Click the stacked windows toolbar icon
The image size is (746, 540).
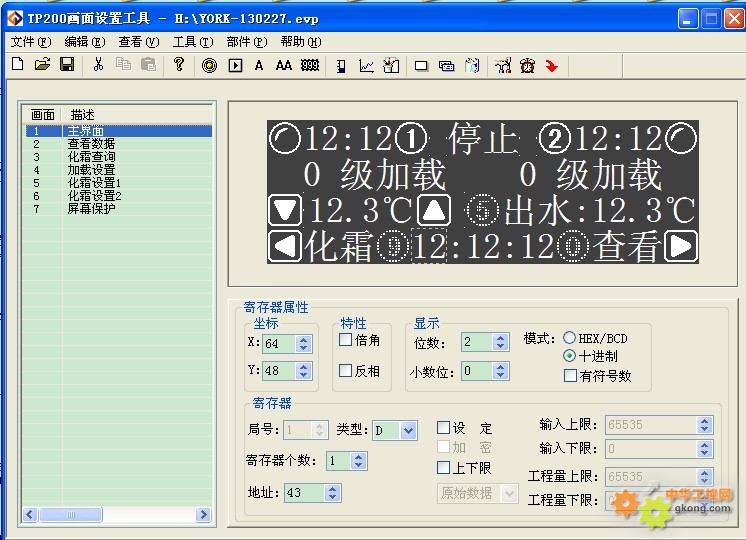[446, 66]
